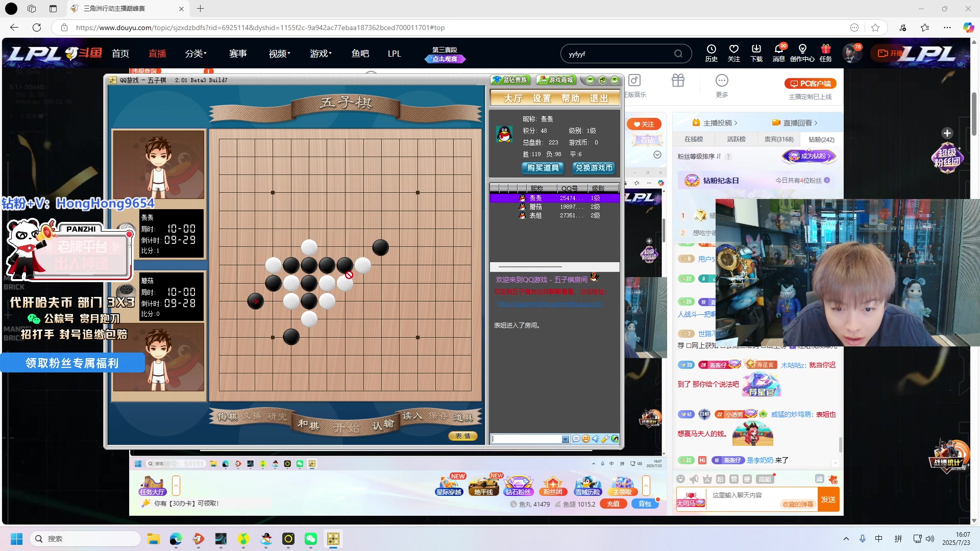
Task: Click the 表情 button below board
Action: 463,436
